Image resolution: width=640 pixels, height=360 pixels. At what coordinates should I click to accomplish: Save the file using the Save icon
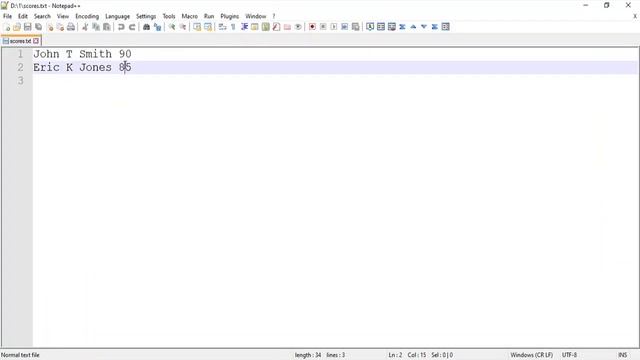click(x=27, y=27)
